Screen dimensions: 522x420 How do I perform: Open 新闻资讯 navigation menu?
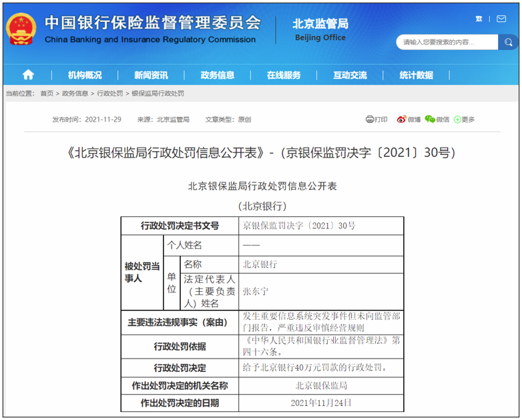(151, 75)
